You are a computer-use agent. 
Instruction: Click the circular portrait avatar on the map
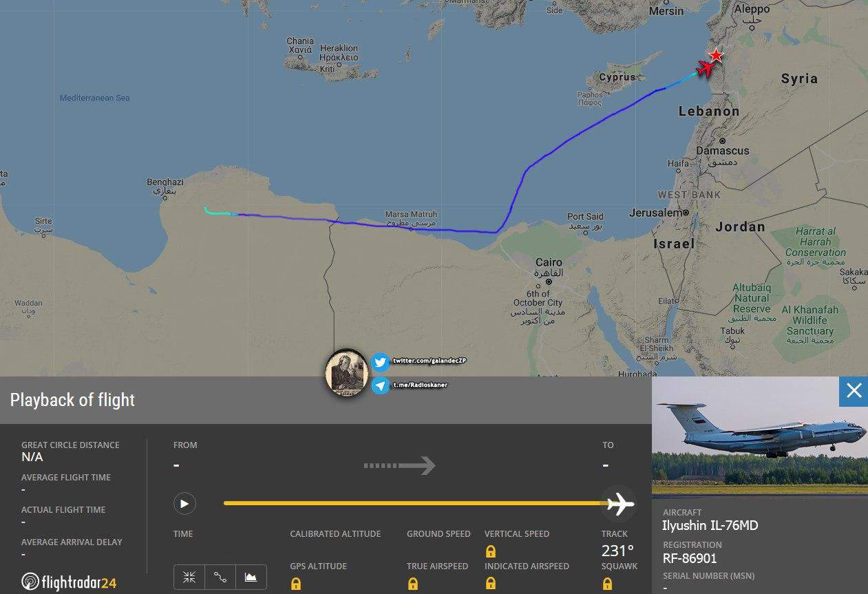347,372
